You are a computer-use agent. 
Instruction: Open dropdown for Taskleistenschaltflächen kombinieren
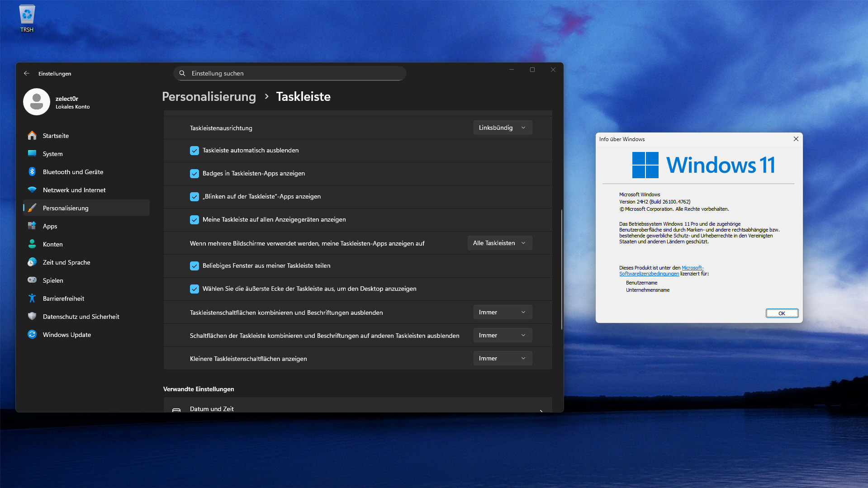point(503,313)
